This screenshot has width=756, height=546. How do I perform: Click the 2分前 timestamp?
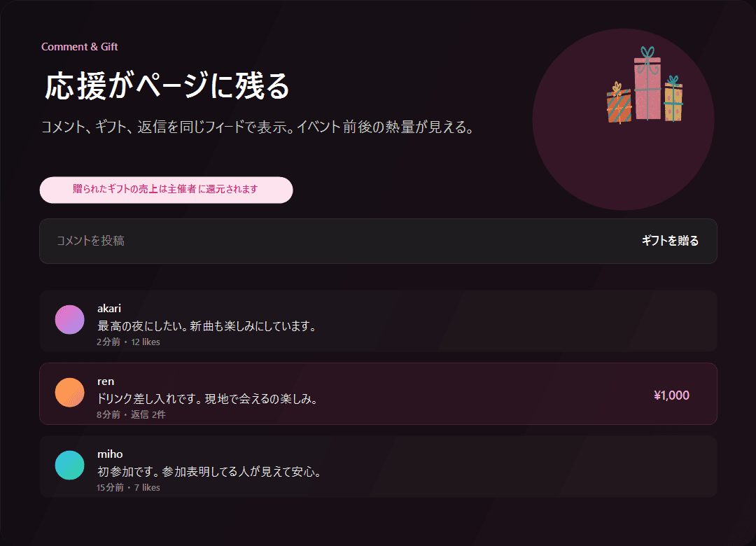108,342
